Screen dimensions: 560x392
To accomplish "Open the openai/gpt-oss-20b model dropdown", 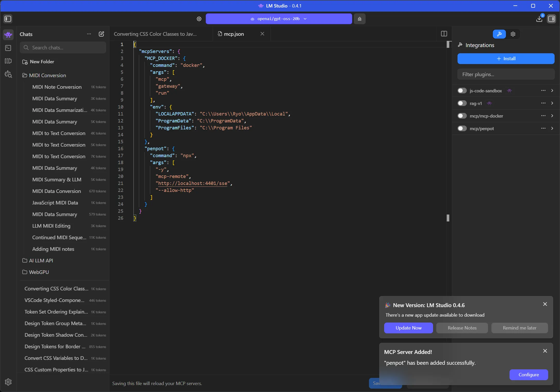I will (279, 19).
